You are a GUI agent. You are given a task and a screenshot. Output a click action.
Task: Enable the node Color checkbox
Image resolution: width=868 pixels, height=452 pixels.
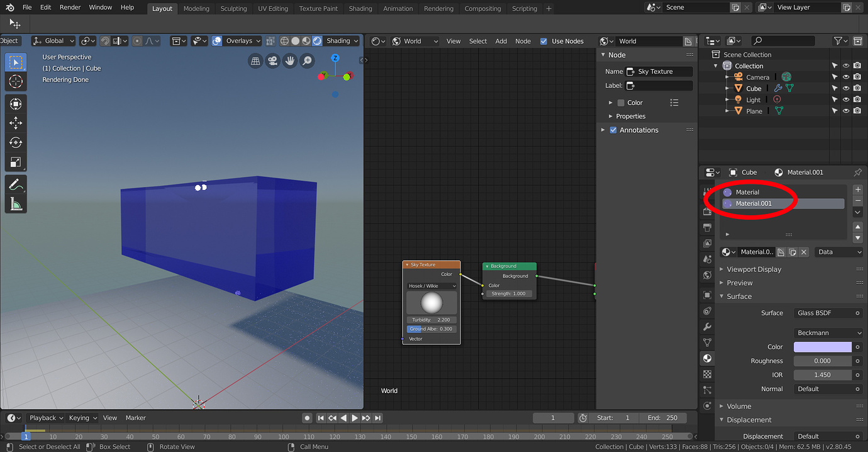621,103
